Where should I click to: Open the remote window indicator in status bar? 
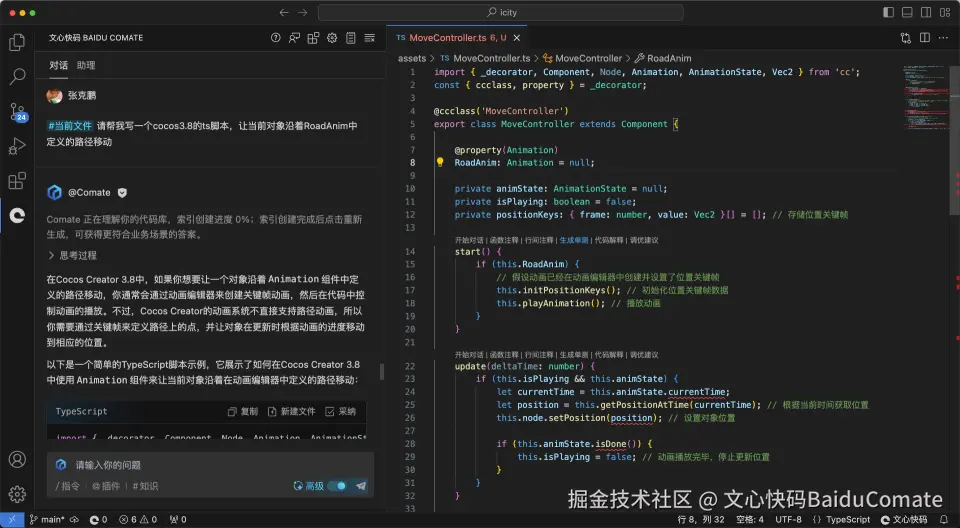pyautogui.click(x=12, y=519)
